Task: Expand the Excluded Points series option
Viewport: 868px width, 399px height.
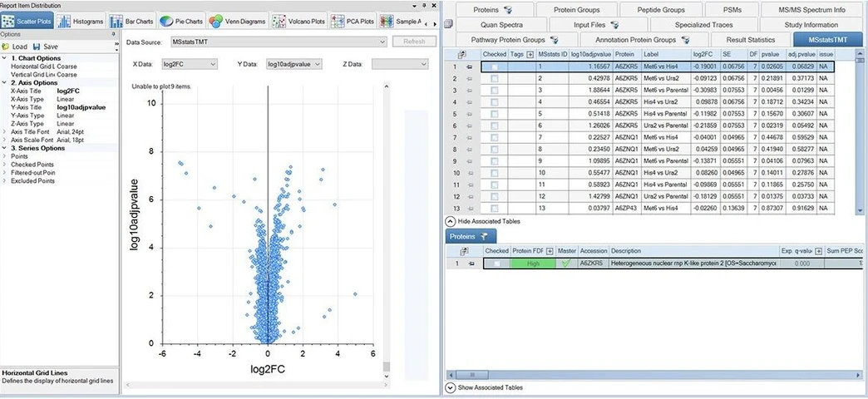Action: 4,181
